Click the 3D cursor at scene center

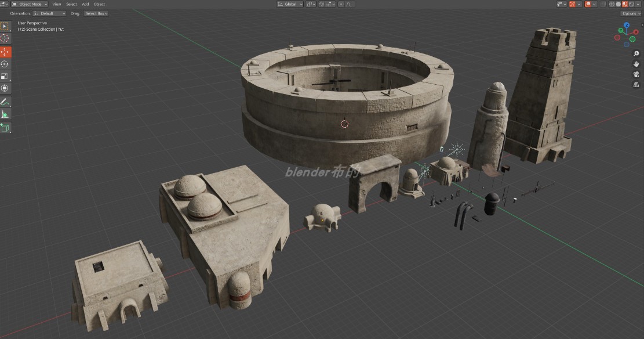(x=344, y=124)
